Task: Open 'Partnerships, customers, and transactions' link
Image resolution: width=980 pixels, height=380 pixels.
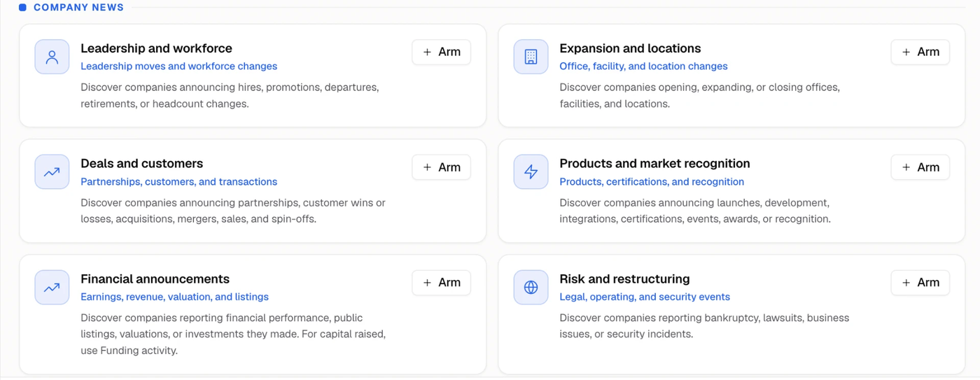Action: pos(178,182)
